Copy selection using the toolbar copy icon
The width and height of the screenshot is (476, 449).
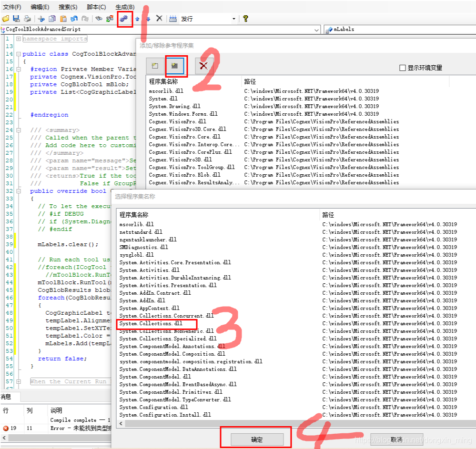(x=52, y=19)
